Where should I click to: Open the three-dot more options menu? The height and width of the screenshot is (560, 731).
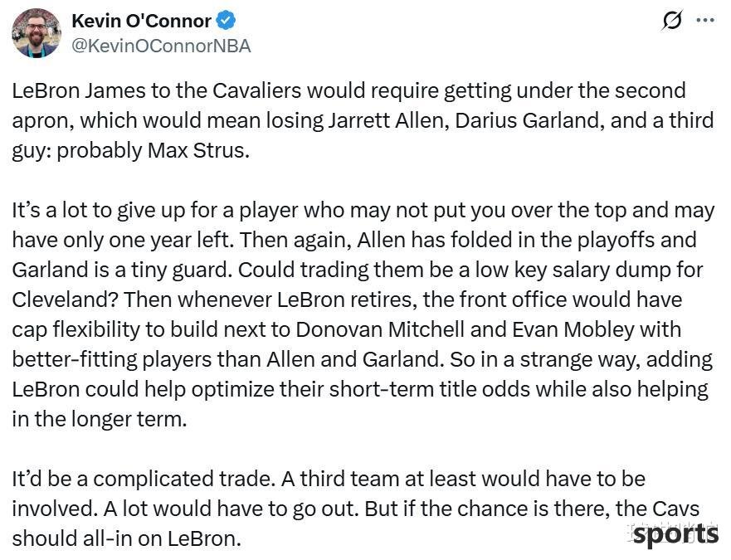pyautogui.click(x=705, y=20)
